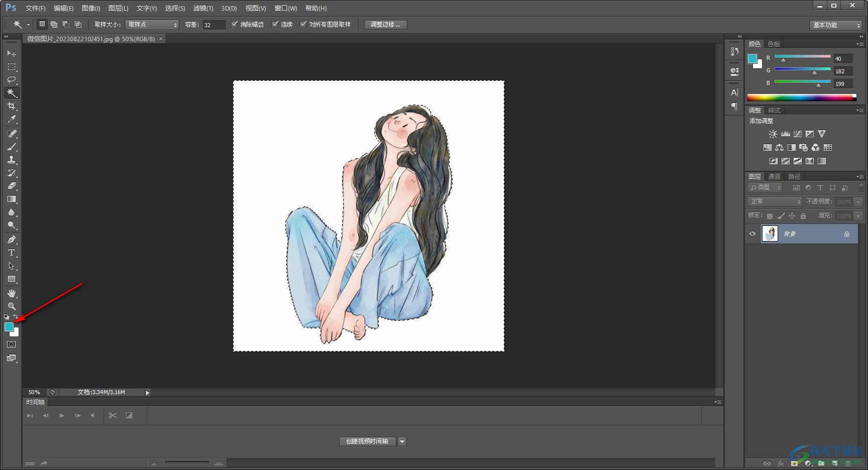Image resolution: width=868 pixels, height=470 pixels.
Task: Open 窗口(W) menu
Action: click(286, 9)
